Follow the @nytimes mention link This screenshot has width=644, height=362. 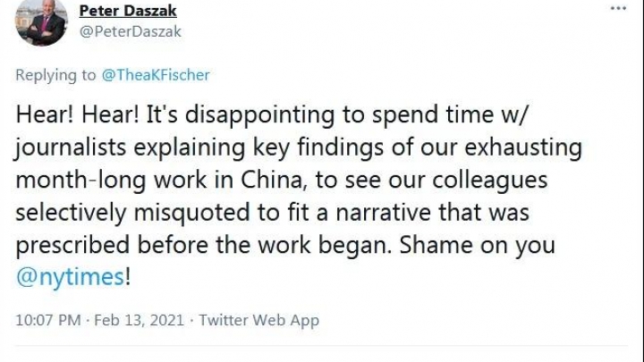point(71,277)
